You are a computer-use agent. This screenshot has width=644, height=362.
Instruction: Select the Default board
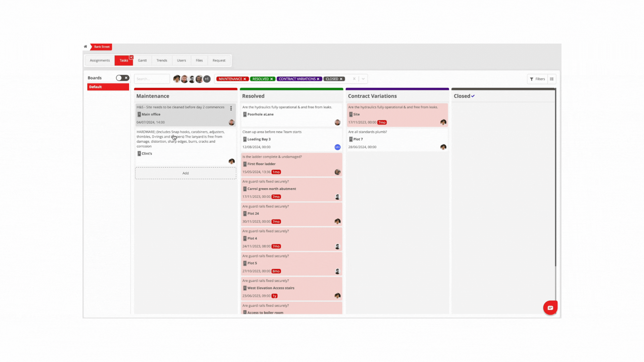[108, 87]
